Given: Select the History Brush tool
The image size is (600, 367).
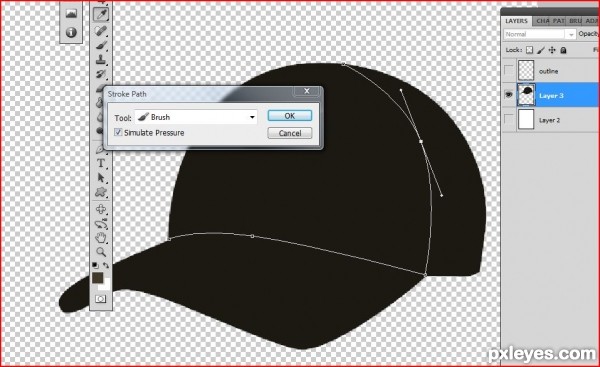Looking at the screenshot, I should point(101,73).
